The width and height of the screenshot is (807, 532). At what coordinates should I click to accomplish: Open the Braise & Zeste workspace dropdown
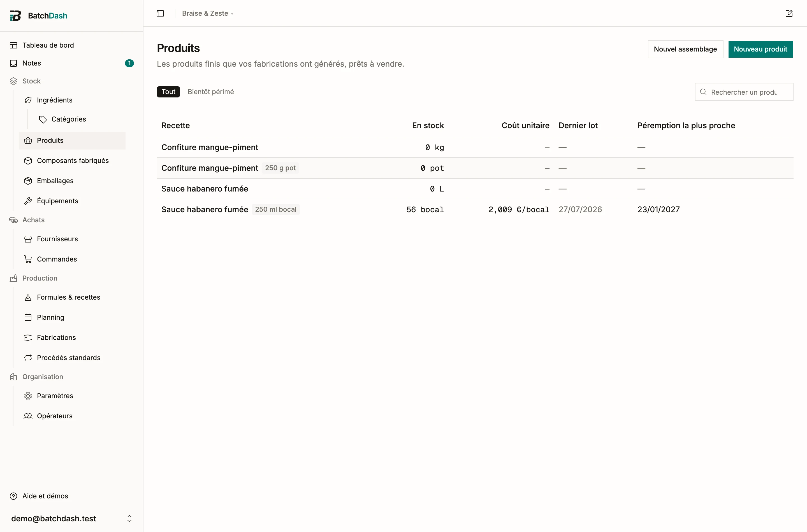point(207,13)
